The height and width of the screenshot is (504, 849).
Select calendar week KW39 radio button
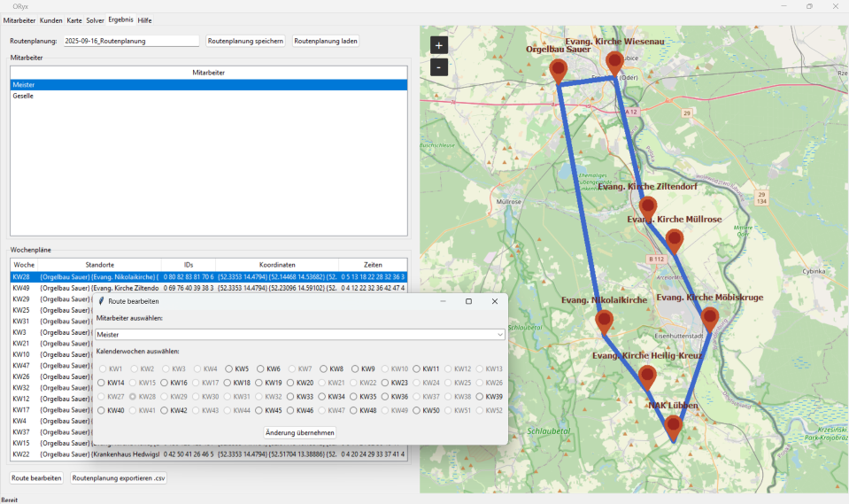pos(480,397)
